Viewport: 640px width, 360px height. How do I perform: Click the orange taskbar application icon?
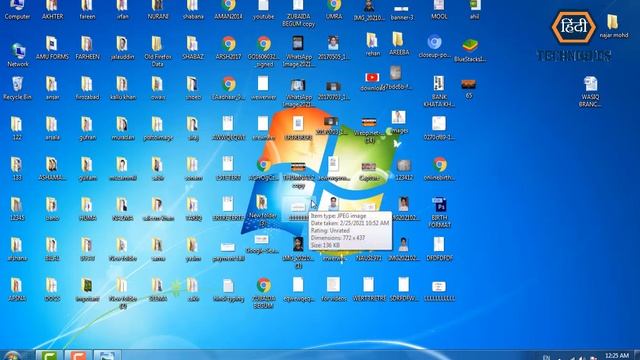pos(78,355)
